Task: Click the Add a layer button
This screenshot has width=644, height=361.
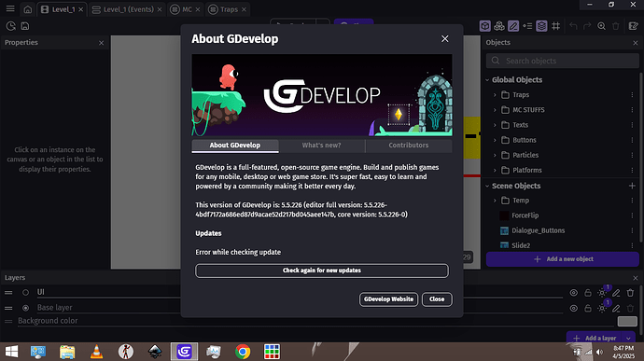Action: [x=595, y=338]
